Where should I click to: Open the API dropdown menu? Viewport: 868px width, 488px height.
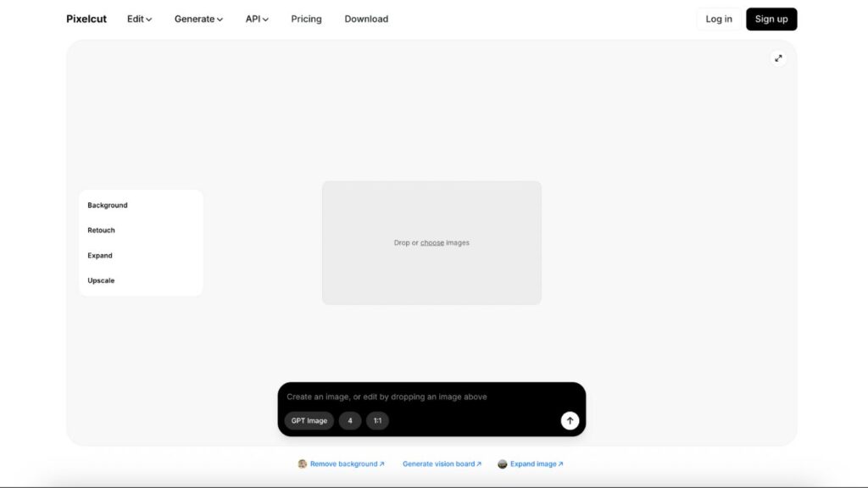[x=257, y=19]
